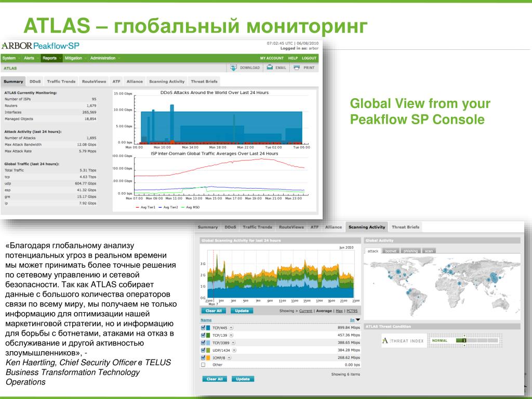Open Threat Briefs tab in the lower window
The width and height of the screenshot is (532, 399).
pyautogui.click(x=405, y=227)
